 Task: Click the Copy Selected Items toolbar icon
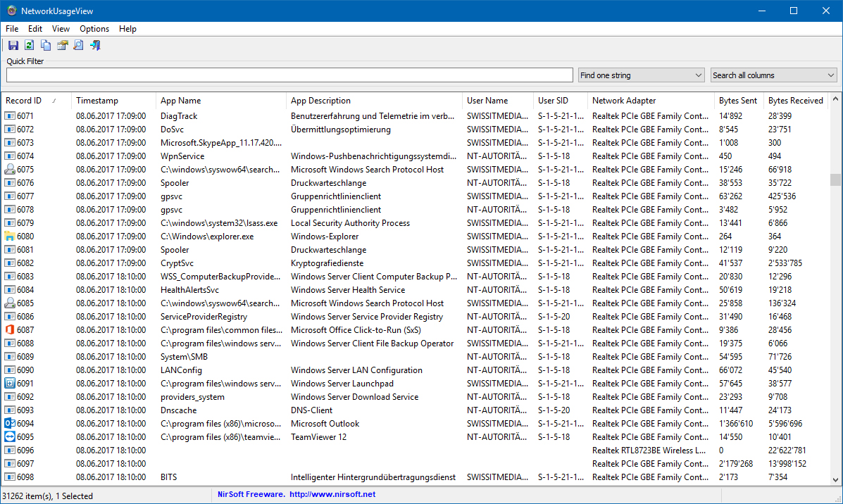tap(46, 46)
